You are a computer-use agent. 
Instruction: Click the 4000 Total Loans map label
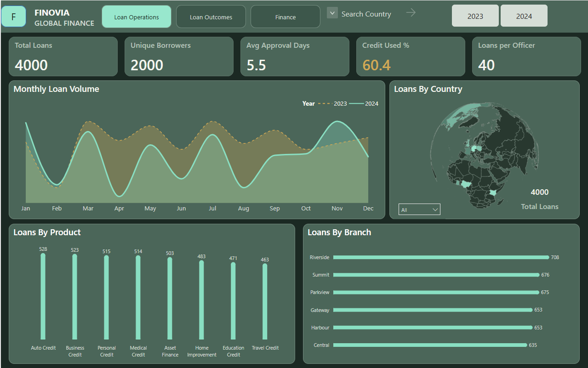540,199
